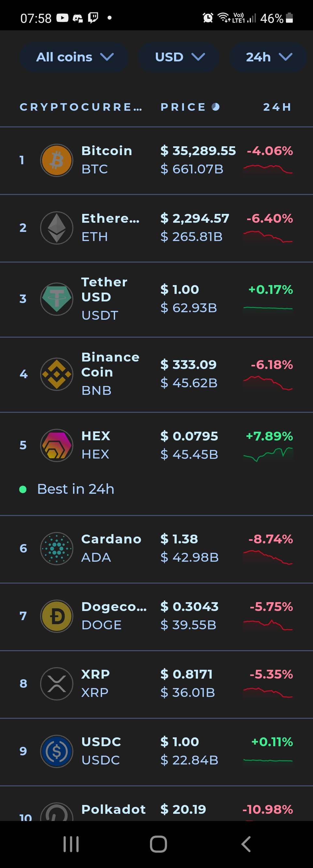Tap the Ethereum diamond logo

(x=56, y=228)
